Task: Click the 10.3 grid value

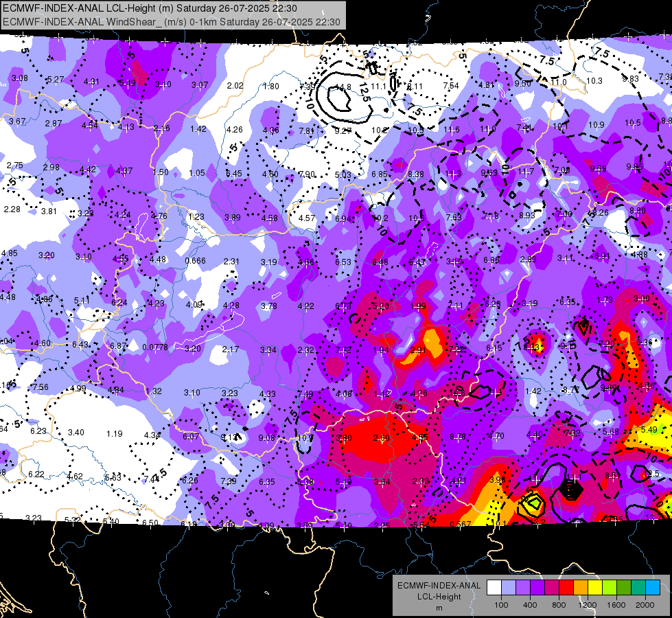Action: 594,80
